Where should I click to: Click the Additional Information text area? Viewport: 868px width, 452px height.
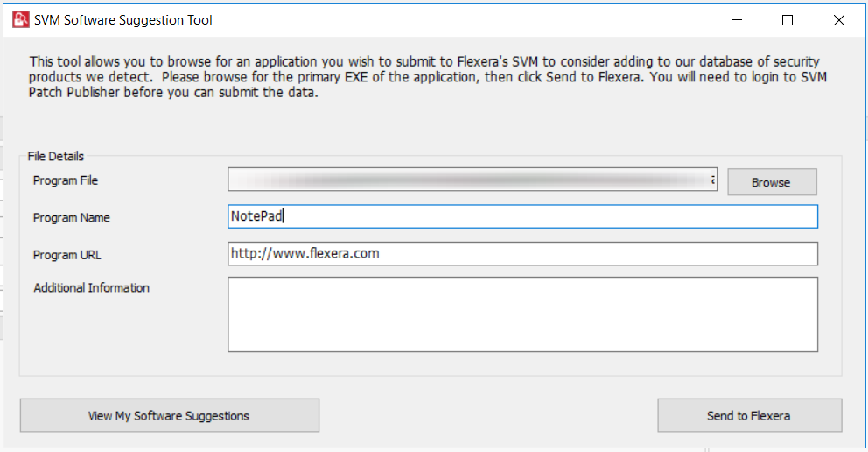tap(522, 314)
